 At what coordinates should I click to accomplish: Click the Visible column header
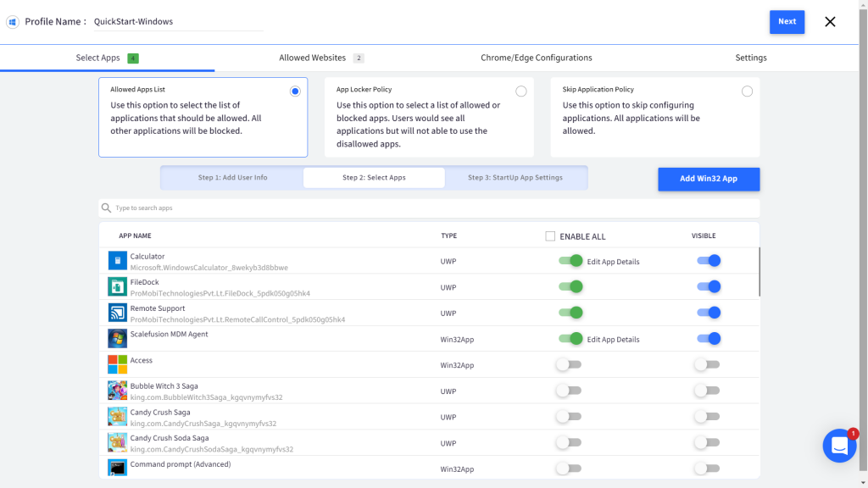coord(704,236)
